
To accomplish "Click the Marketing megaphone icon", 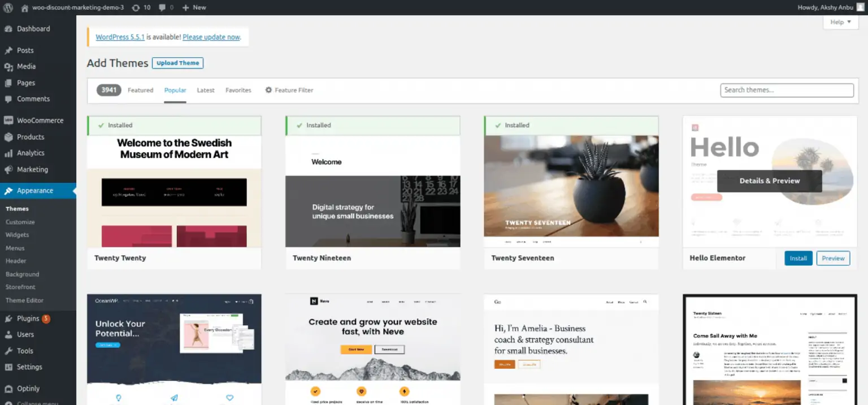I will pos(8,170).
